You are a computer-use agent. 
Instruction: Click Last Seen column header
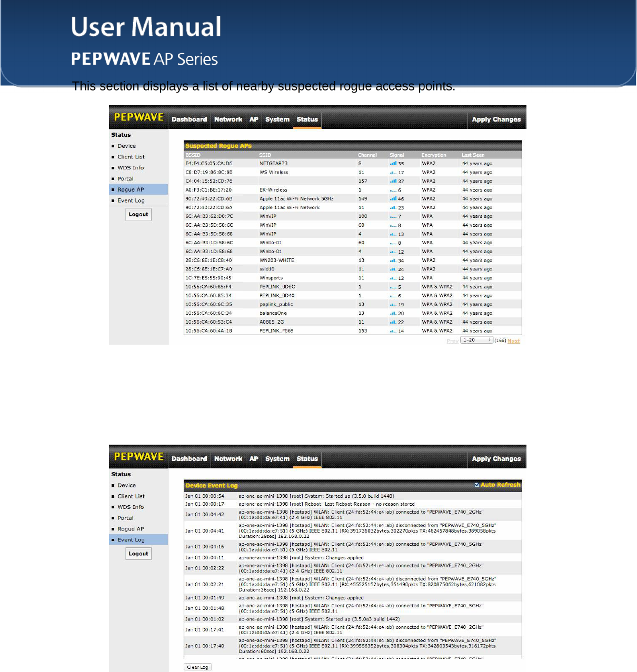(473, 155)
